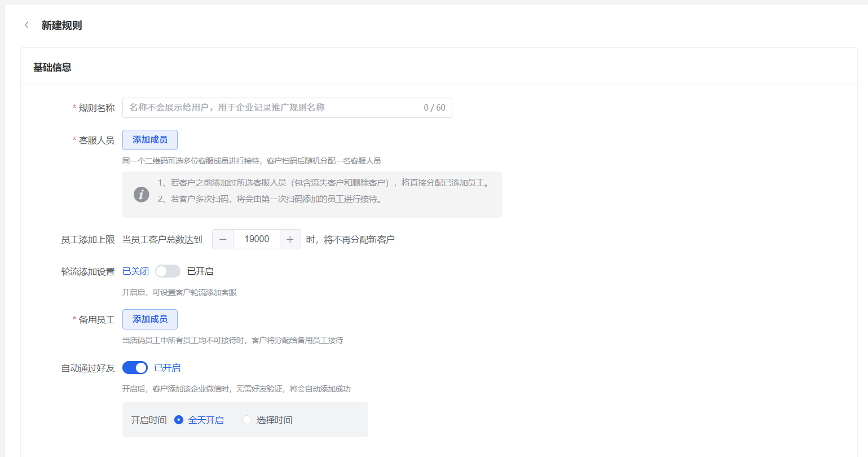Click the hint 开启后，可设置客户轮流添加客服
Screen dimensions: 868x457
coord(179,292)
